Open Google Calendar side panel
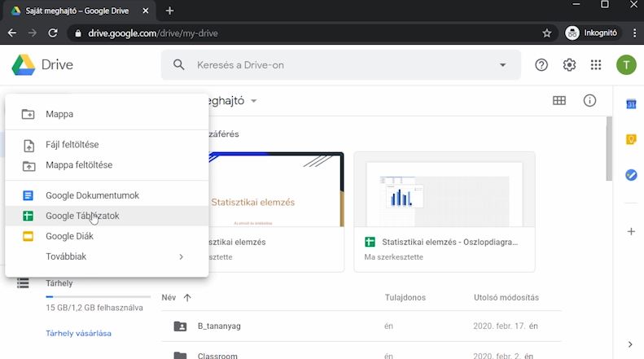The image size is (644, 359). click(631, 104)
